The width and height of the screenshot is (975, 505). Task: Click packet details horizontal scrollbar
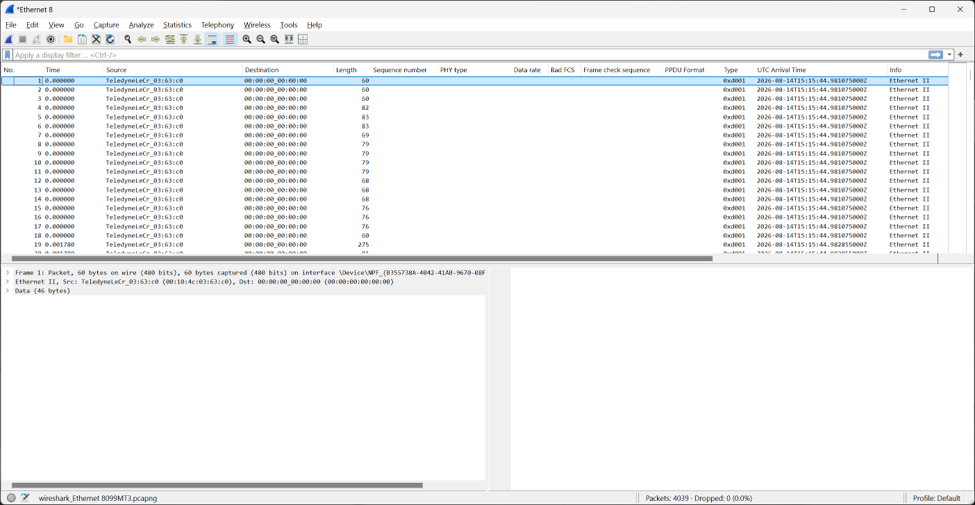[217, 485]
